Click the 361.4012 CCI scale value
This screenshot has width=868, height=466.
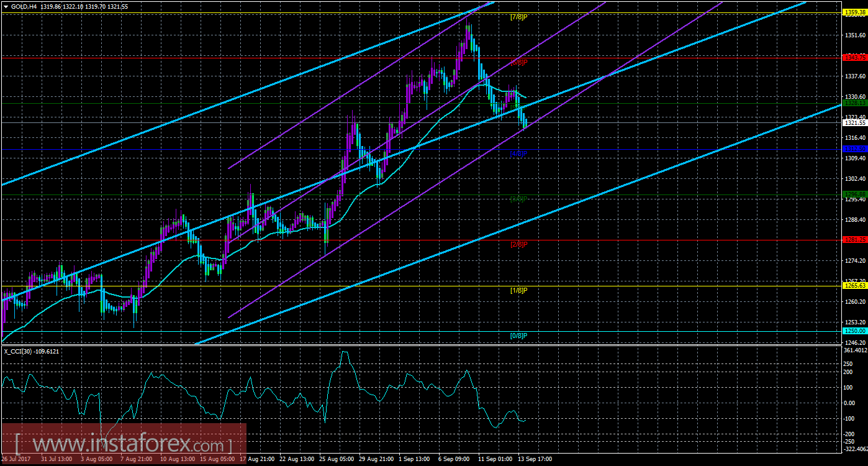855,350
